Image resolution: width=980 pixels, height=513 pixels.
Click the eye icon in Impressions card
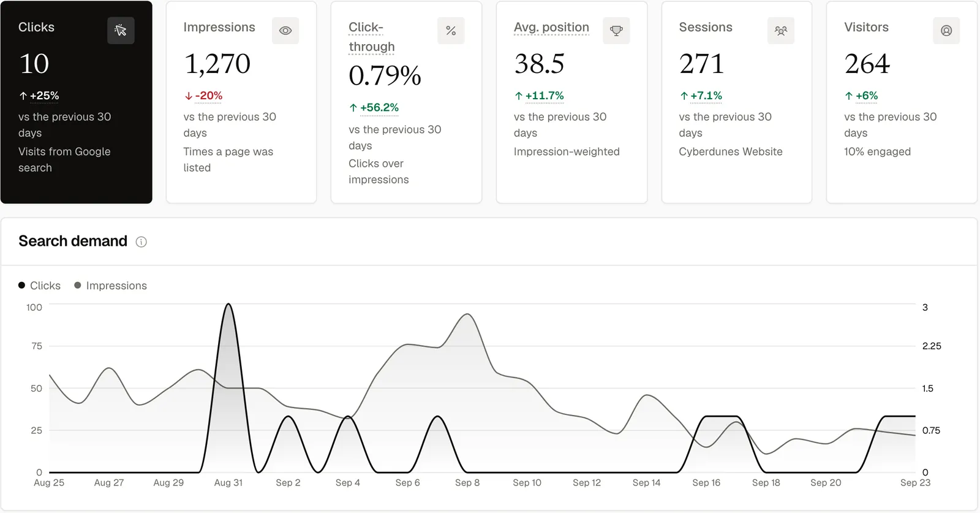(x=285, y=31)
